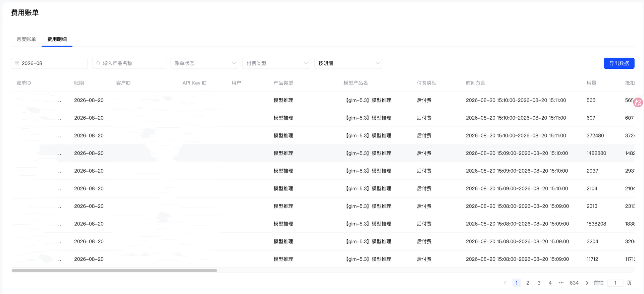Click the horizontal table scrollbar
The width and height of the screenshot is (644, 294).
point(114,270)
